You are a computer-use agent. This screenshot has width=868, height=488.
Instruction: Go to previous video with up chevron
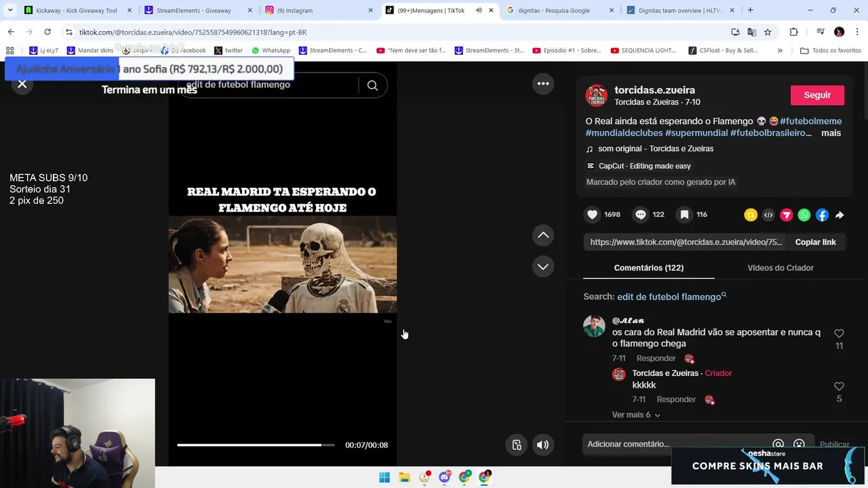pos(543,235)
